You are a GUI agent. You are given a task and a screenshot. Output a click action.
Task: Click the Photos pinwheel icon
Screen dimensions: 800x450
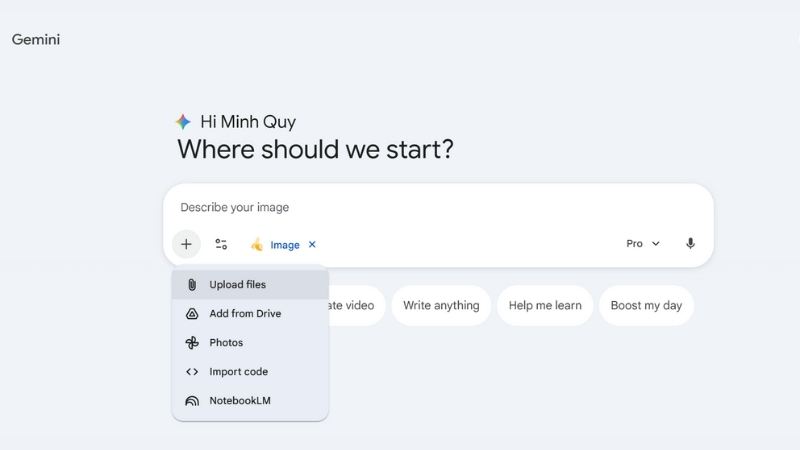192,343
